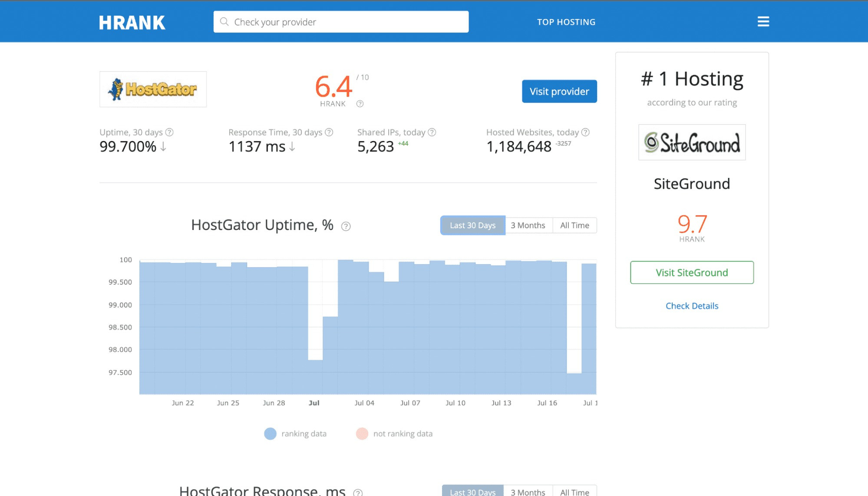
Task: Click the Visit provider button
Action: tap(559, 91)
